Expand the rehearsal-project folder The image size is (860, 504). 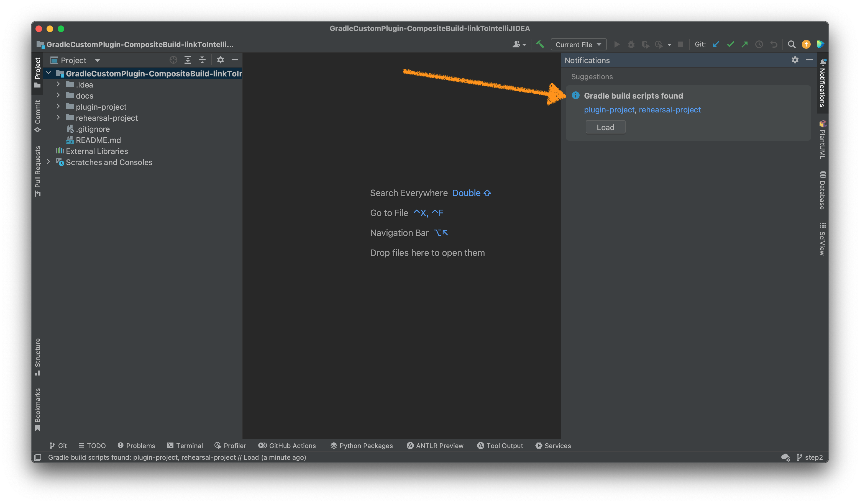(58, 117)
